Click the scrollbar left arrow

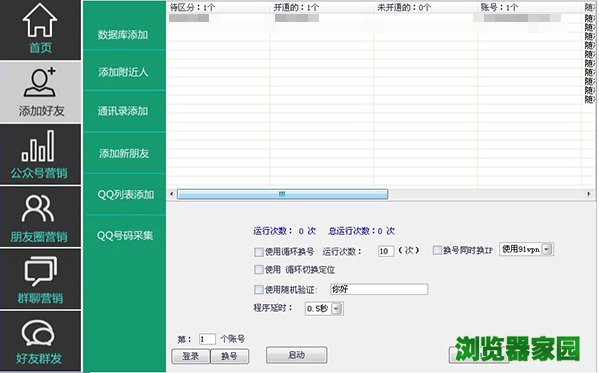pyautogui.click(x=172, y=194)
